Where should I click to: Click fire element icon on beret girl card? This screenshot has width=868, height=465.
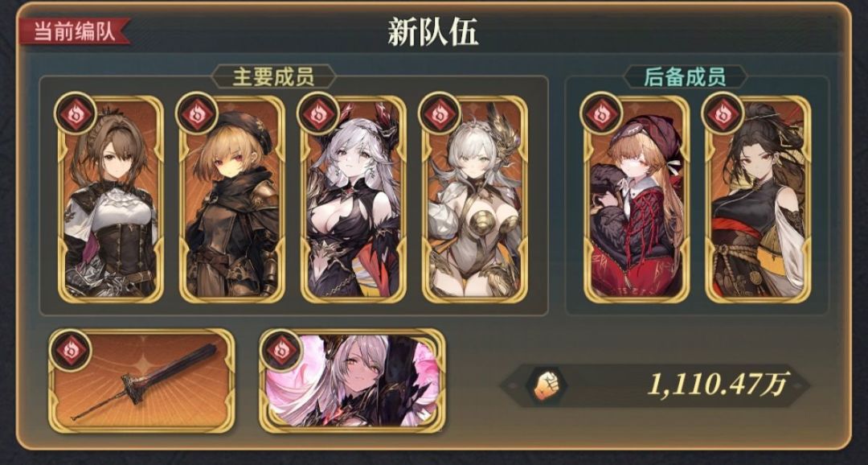tap(197, 115)
